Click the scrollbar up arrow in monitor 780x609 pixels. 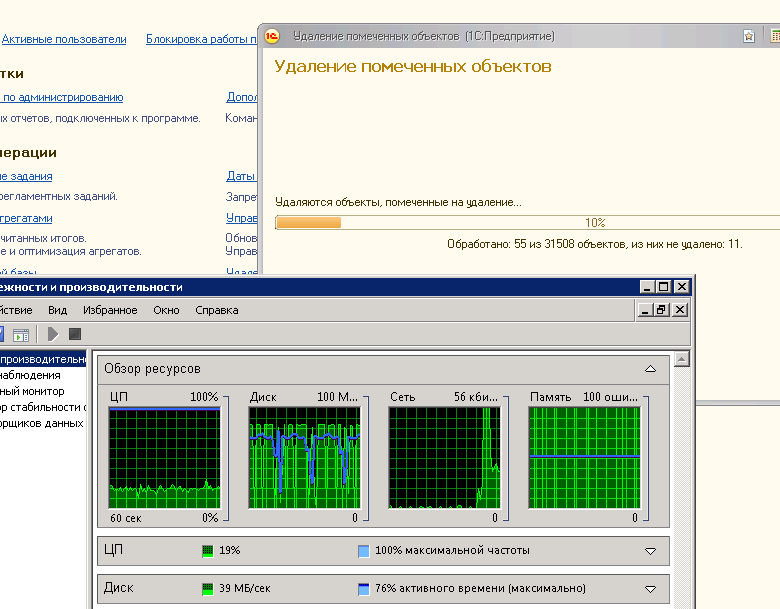tap(682, 359)
